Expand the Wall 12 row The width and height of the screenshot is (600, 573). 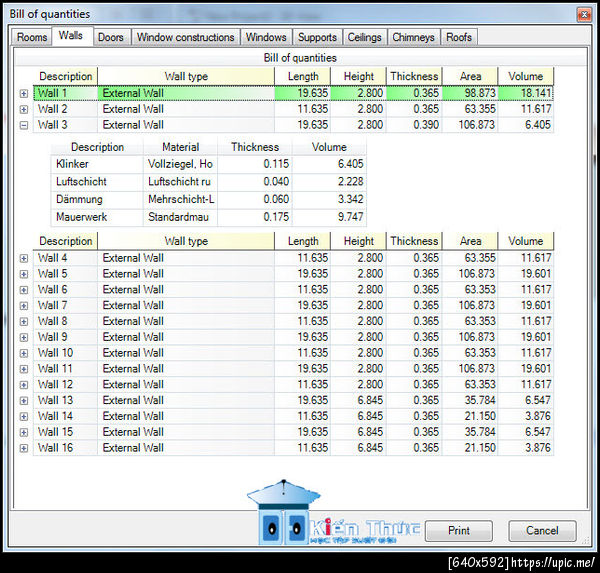point(24,385)
